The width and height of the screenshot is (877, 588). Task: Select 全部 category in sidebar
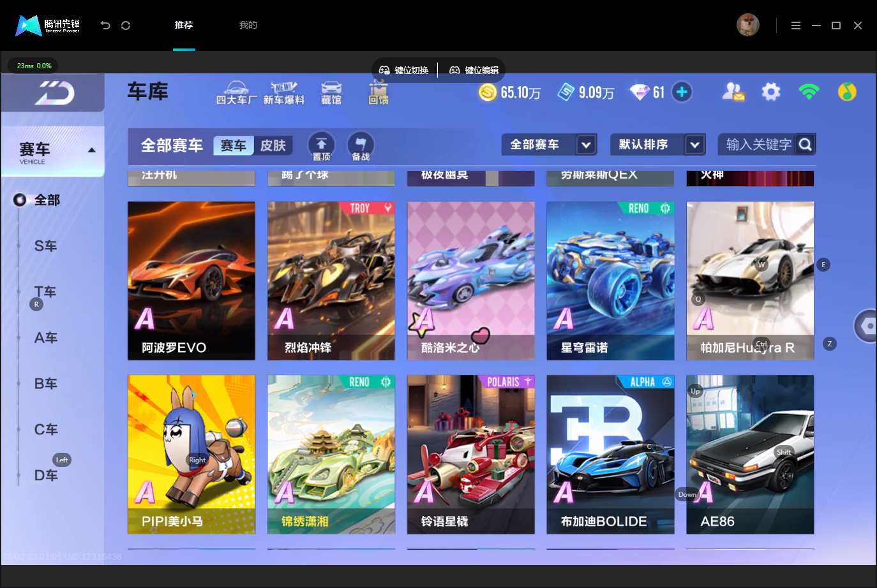pyautogui.click(x=47, y=200)
